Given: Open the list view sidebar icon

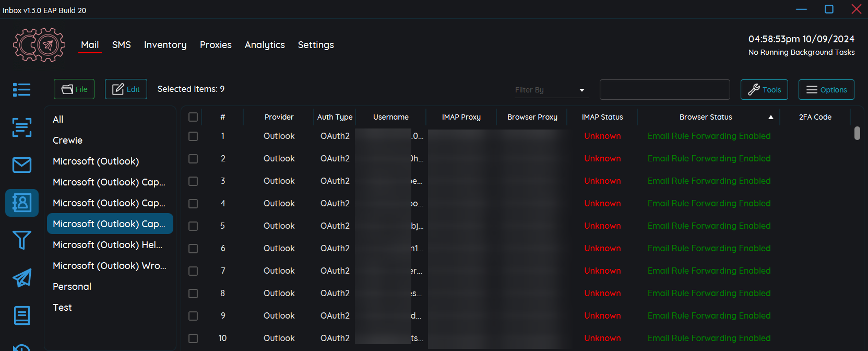Looking at the screenshot, I should pyautogui.click(x=21, y=89).
